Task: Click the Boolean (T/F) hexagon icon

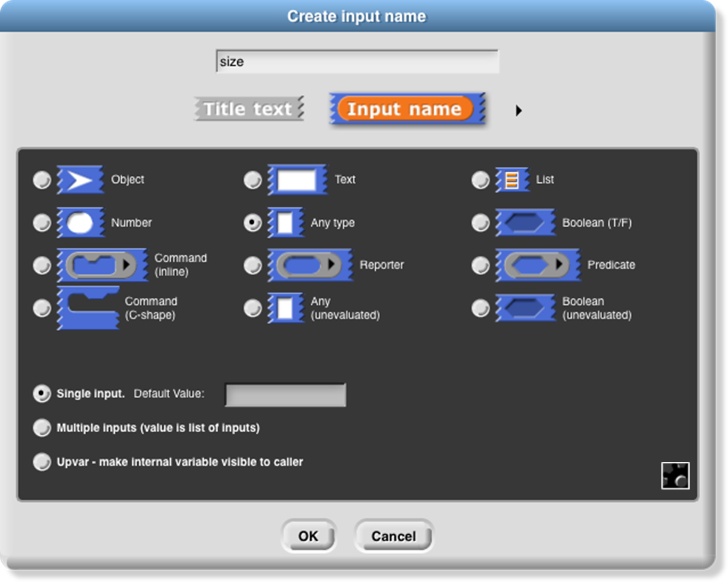Action: [x=525, y=223]
